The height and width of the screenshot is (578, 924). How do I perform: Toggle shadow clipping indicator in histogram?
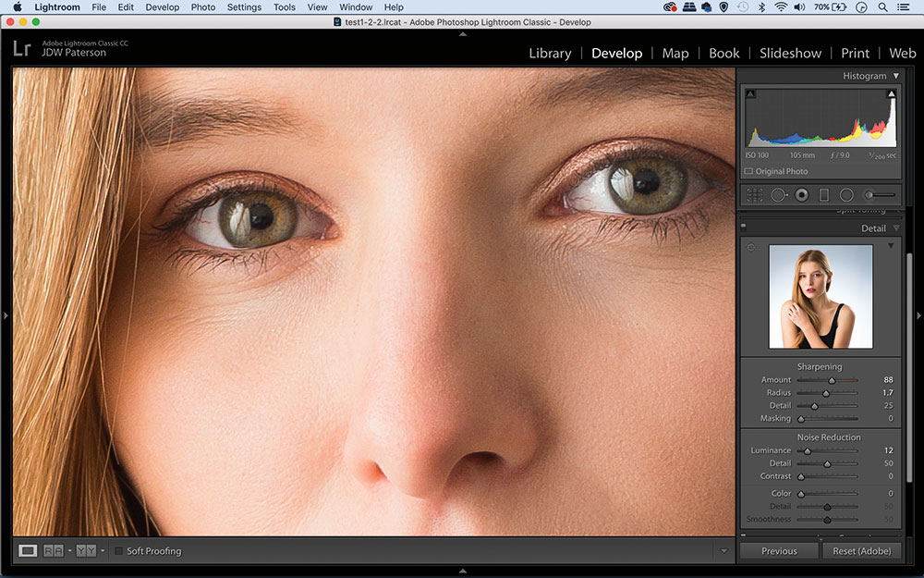pos(750,93)
